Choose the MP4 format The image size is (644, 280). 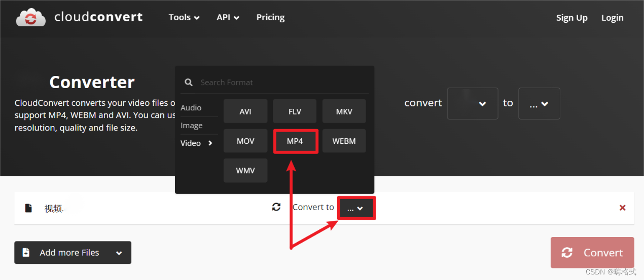tap(295, 141)
